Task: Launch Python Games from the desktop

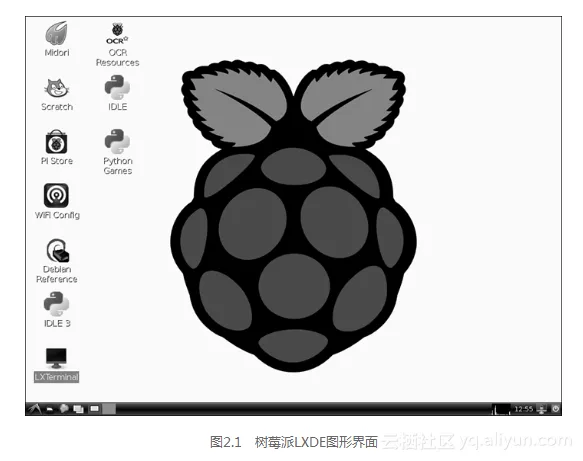Action: (117, 152)
